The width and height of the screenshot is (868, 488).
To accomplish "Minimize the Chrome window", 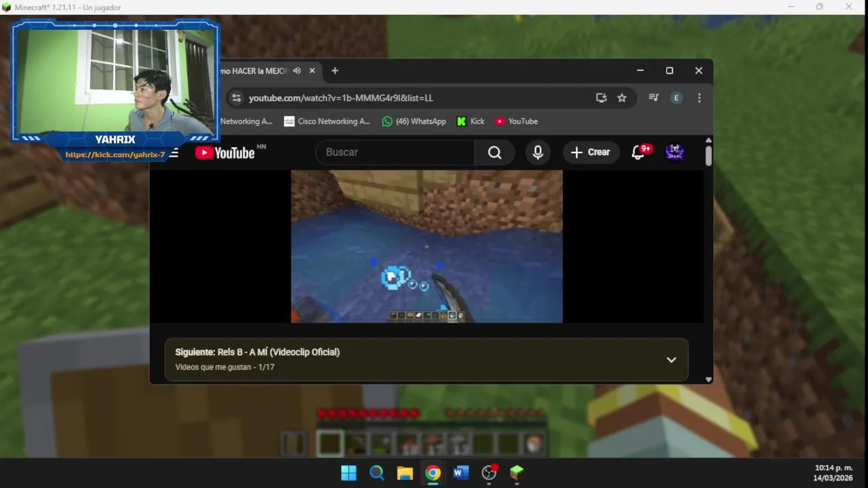I will coord(640,70).
